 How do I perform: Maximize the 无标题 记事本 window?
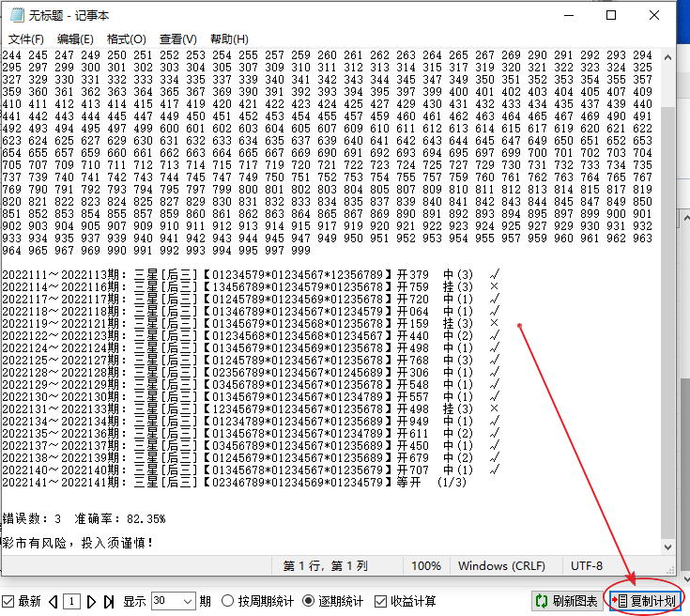(611, 15)
